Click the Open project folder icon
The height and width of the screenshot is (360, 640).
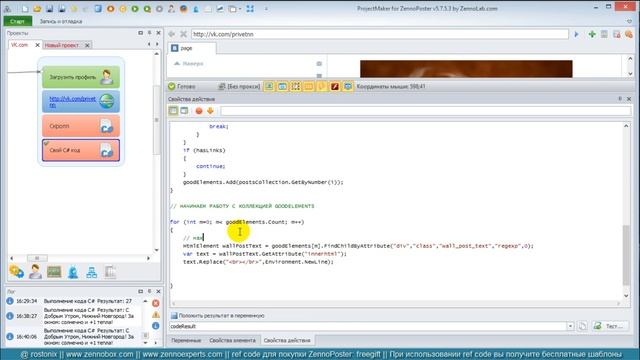[37, 9]
